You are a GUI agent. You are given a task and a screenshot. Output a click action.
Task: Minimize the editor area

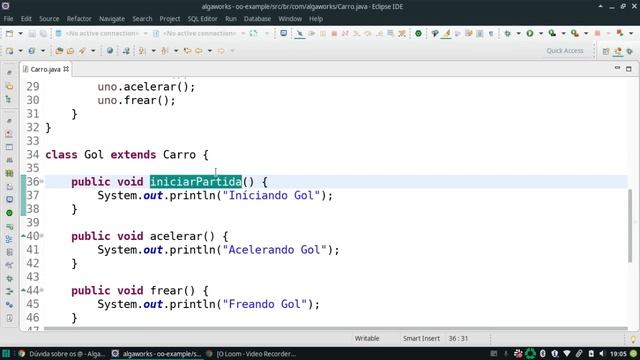pos(617,69)
